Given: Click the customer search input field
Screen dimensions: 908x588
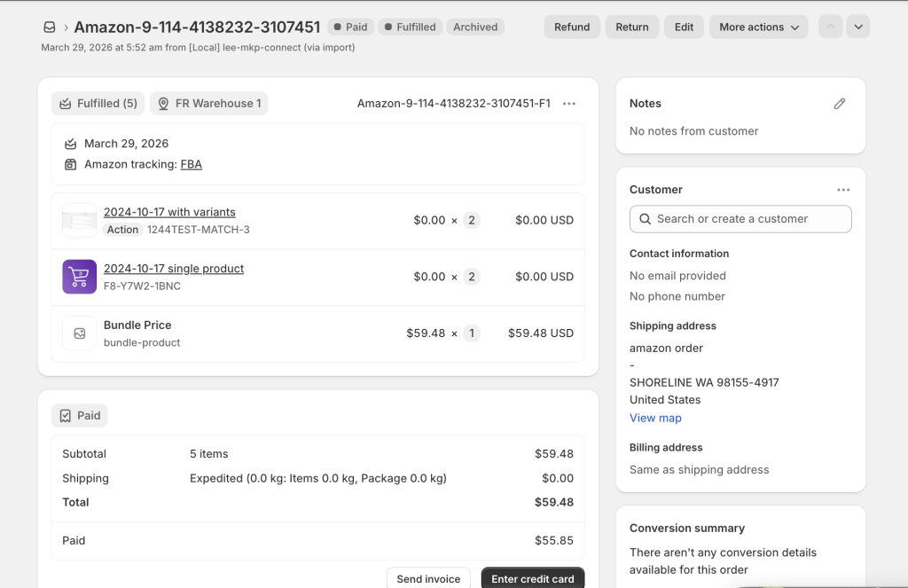Looking at the screenshot, I should point(740,219).
